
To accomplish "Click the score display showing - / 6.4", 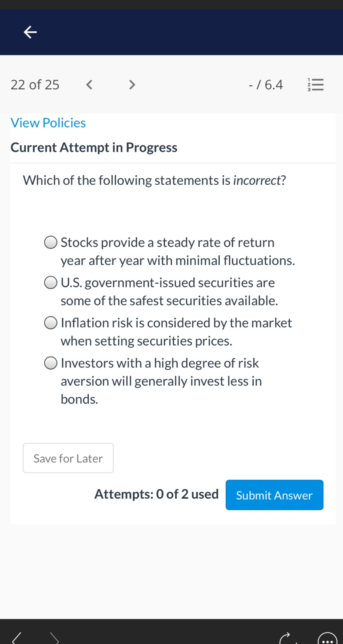I will tap(266, 85).
